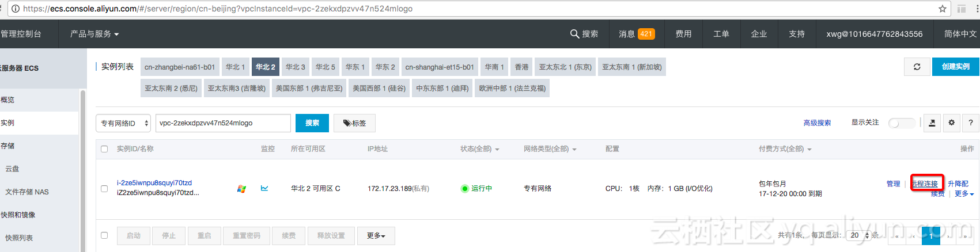The width and height of the screenshot is (980, 252).
Task: Select the 华东 1 region tab
Action: 355,67
